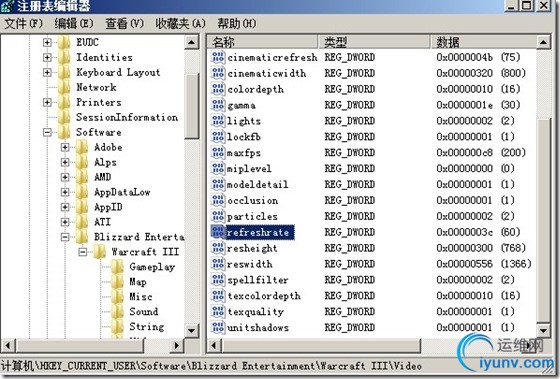Click the colordepth DWORD icon

(218, 89)
